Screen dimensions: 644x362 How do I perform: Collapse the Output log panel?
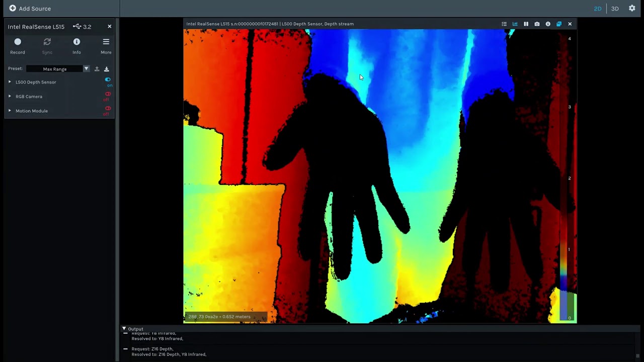tap(124, 329)
